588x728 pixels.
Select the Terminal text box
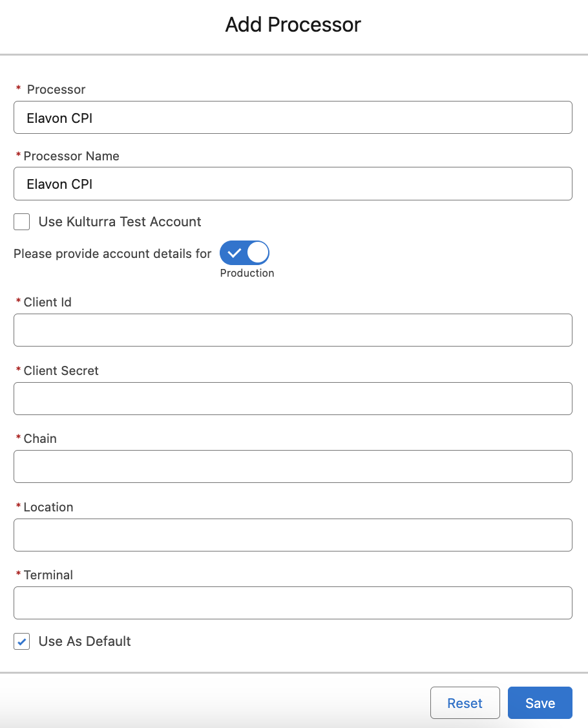(x=293, y=603)
